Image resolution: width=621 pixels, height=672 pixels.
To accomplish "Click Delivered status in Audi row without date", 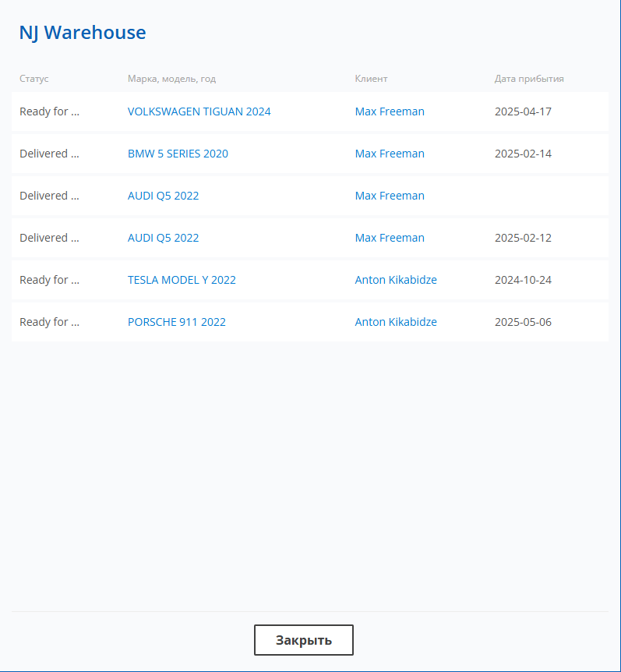I will pos(49,196).
